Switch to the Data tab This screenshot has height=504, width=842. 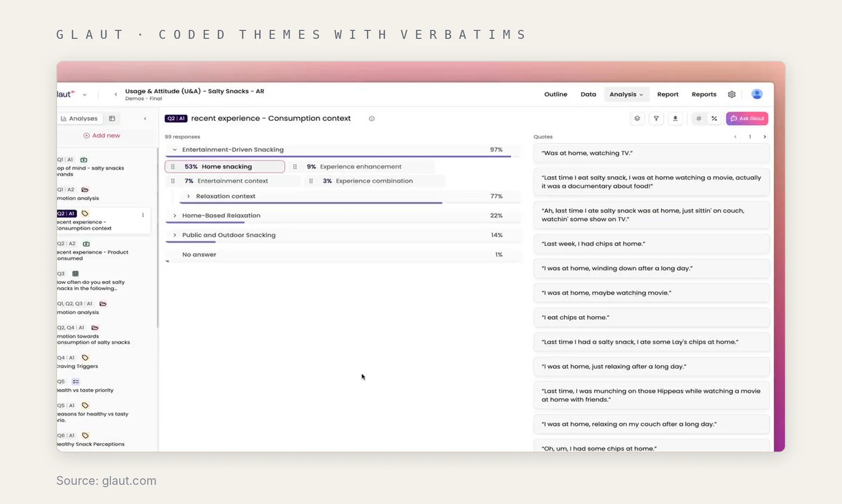(x=588, y=94)
